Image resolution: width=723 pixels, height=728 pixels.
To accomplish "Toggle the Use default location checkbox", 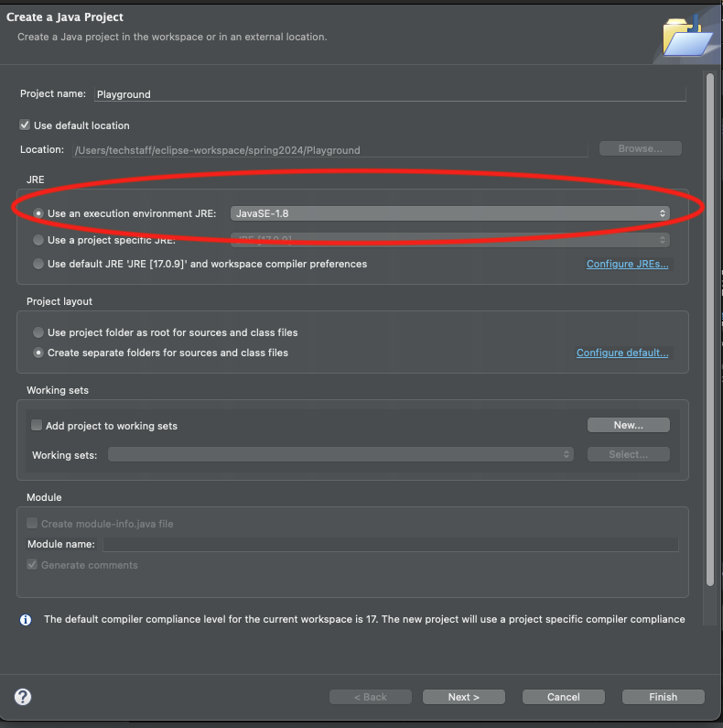I will click(25, 125).
